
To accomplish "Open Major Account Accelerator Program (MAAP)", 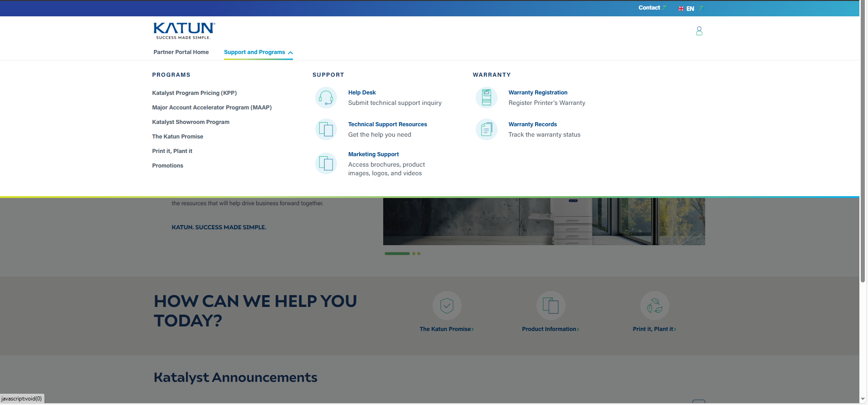I will coord(212,108).
